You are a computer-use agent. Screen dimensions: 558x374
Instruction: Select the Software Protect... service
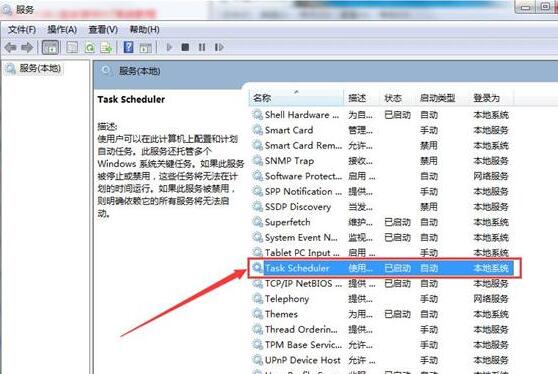coord(381,176)
